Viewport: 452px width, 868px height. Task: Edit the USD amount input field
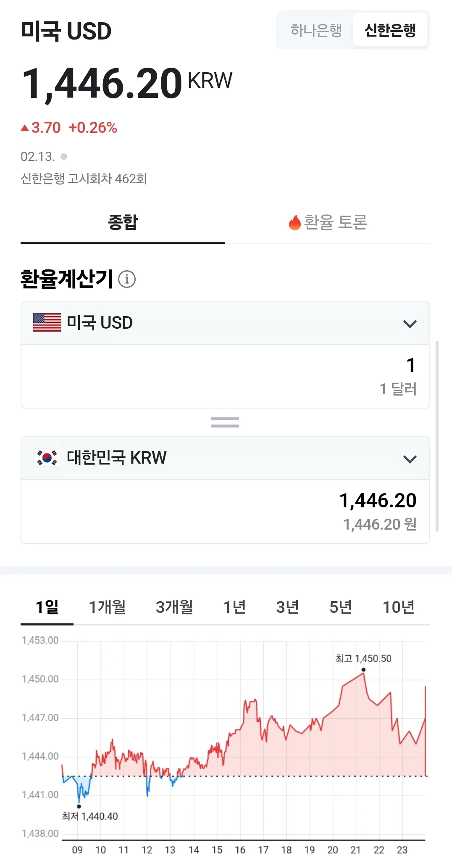tap(225, 376)
